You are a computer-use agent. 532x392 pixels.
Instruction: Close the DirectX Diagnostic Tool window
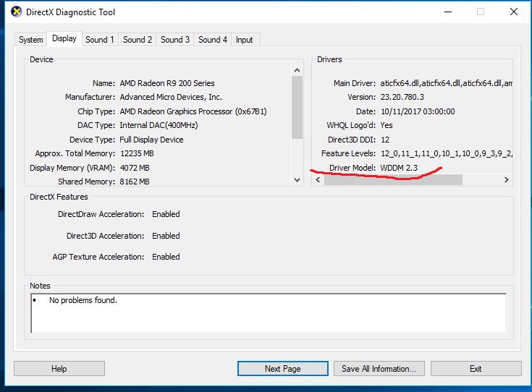coord(514,12)
